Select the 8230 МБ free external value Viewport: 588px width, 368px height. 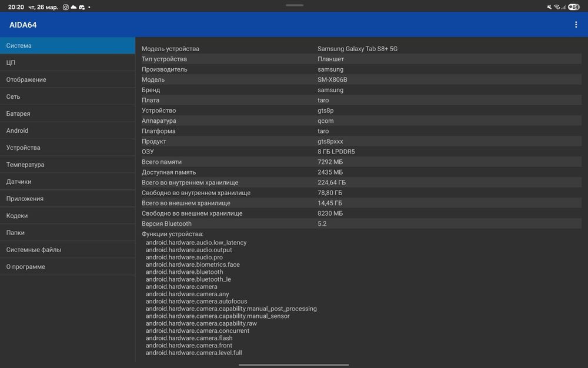pyautogui.click(x=330, y=213)
